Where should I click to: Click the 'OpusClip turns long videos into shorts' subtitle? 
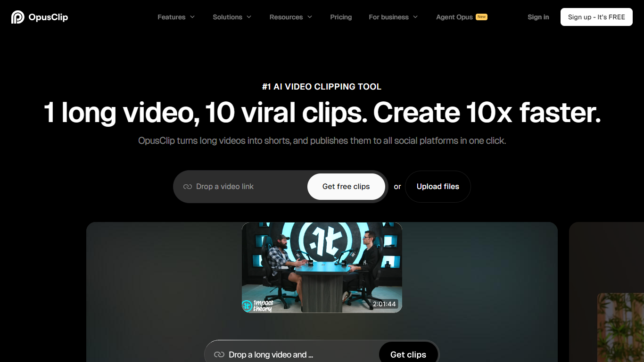click(x=322, y=140)
